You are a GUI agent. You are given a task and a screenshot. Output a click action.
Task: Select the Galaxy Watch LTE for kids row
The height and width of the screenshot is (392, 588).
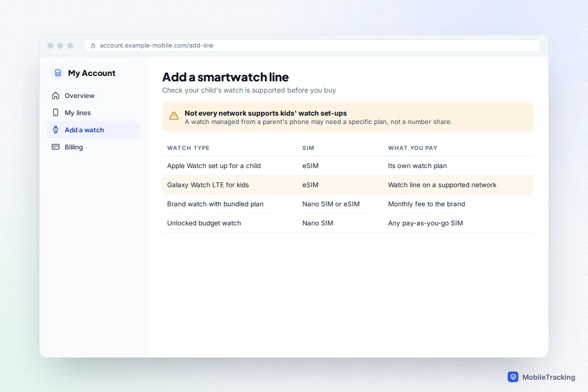click(x=347, y=185)
